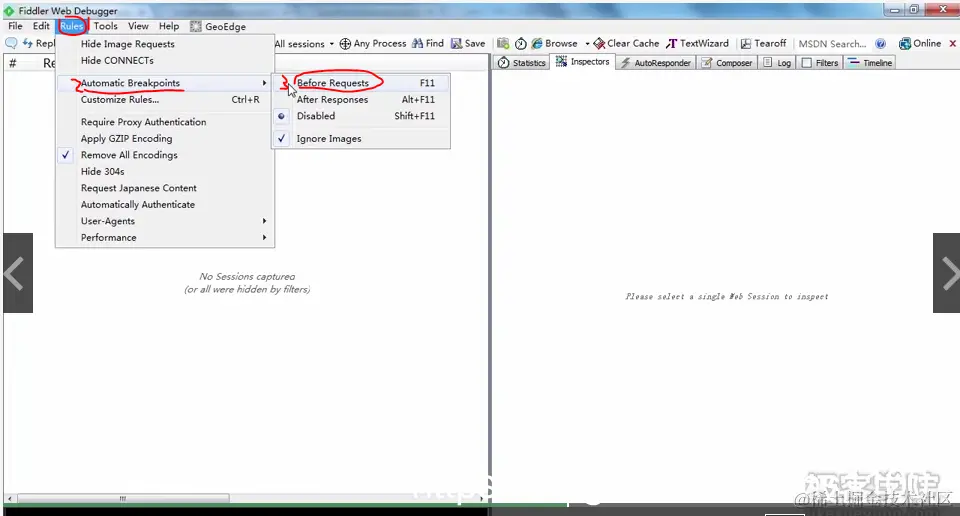
Task: Open the View menu
Action: coord(138,26)
